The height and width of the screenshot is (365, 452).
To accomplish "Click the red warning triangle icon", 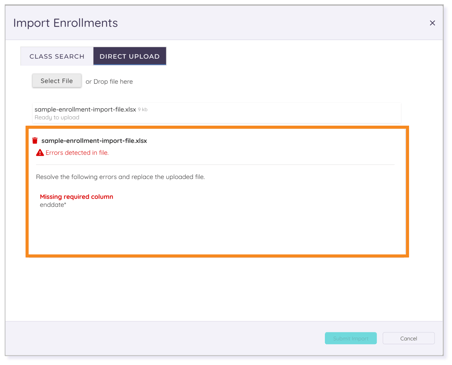I will pos(40,153).
